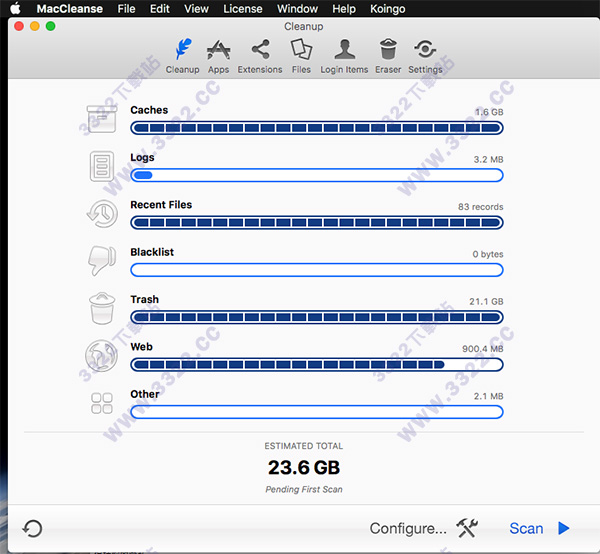Click the 1.6 GB Caches size
600x554 pixels.
489,112
